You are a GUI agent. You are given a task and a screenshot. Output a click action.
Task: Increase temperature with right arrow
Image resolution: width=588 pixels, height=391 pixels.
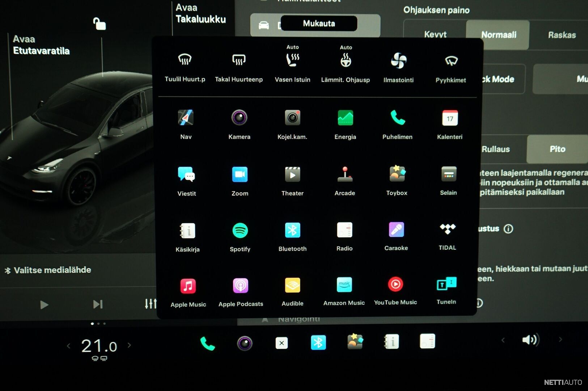pyautogui.click(x=129, y=345)
